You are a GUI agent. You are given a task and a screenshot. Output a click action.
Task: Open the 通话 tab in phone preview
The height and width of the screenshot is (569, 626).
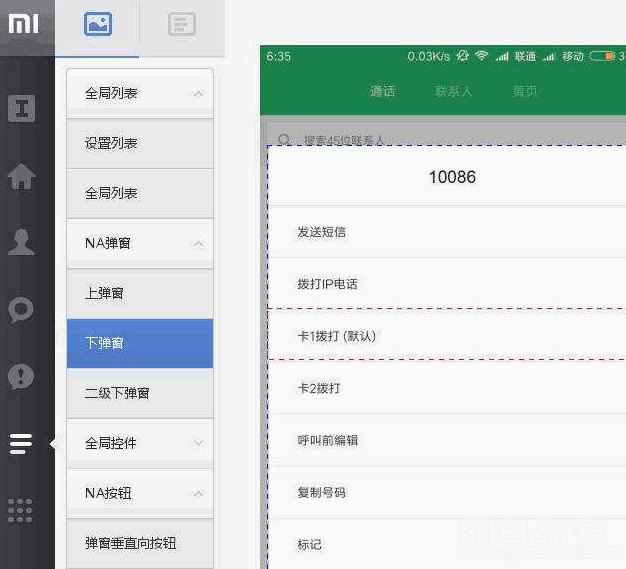click(382, 91)
